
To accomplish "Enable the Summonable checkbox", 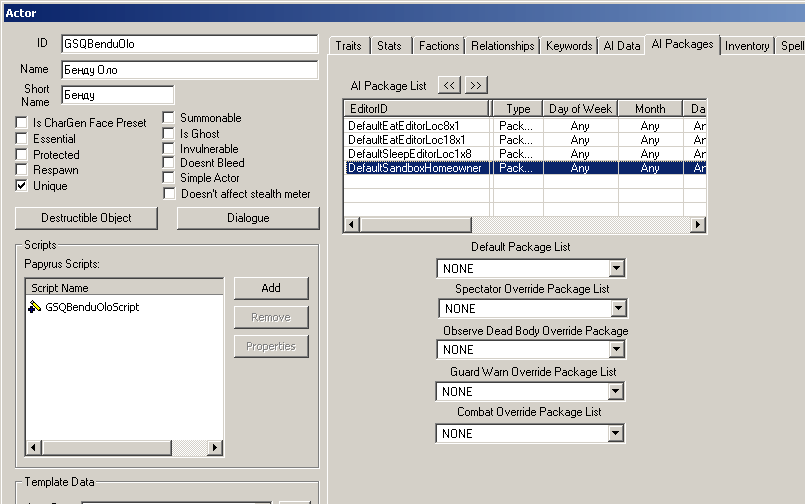I will 168,118.
